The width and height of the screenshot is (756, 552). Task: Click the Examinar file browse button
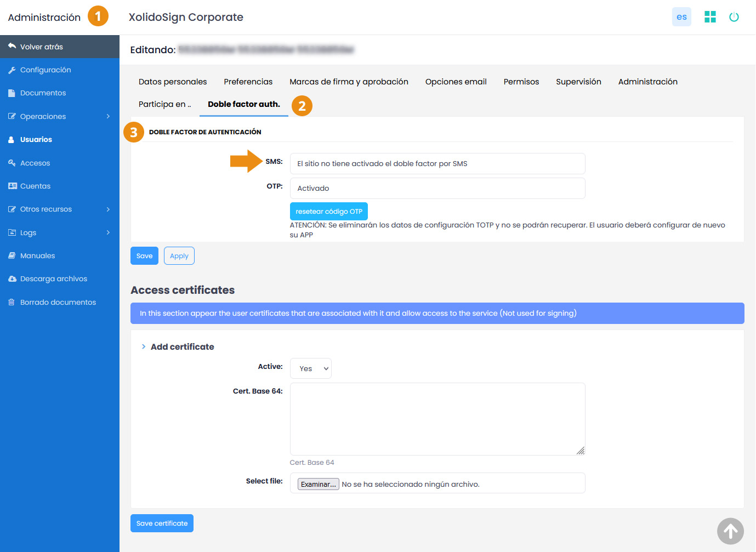tap(319, 484)
